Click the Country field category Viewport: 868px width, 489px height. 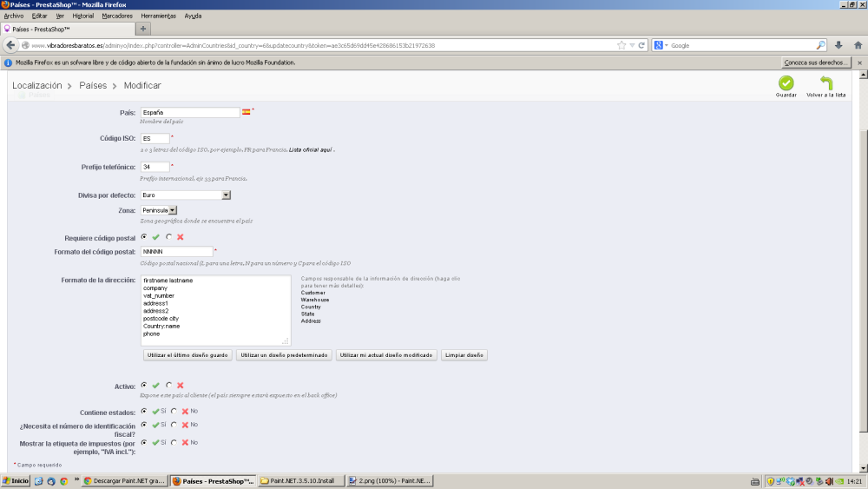tap(311, 307)
